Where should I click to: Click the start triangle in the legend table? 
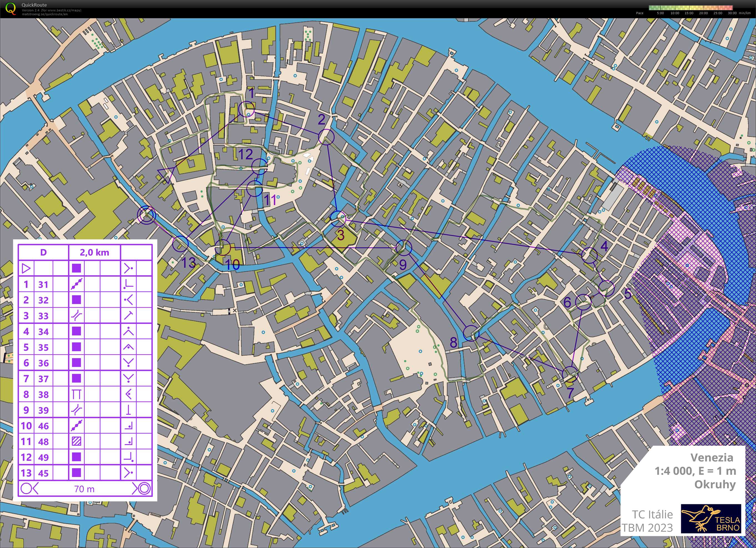point(26,268)
